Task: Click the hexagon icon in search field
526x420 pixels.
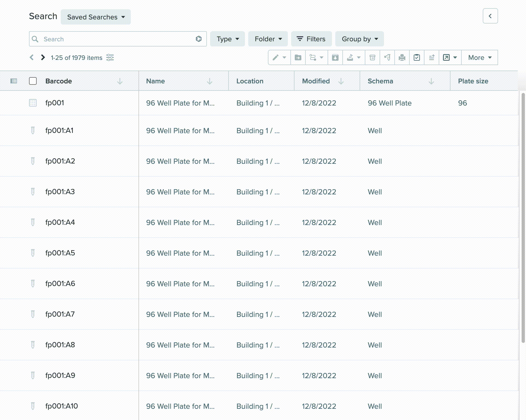Action: click(x=199, y=39)
